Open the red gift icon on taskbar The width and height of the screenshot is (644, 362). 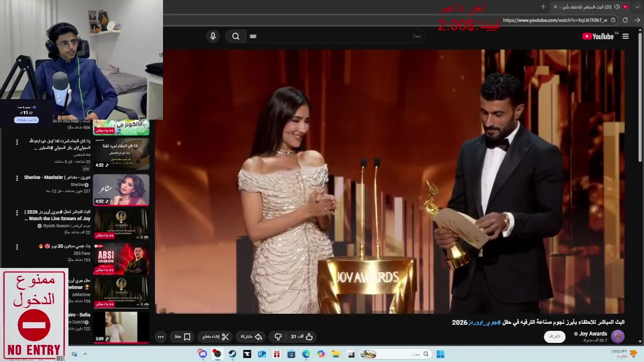(x=276, y=354)
